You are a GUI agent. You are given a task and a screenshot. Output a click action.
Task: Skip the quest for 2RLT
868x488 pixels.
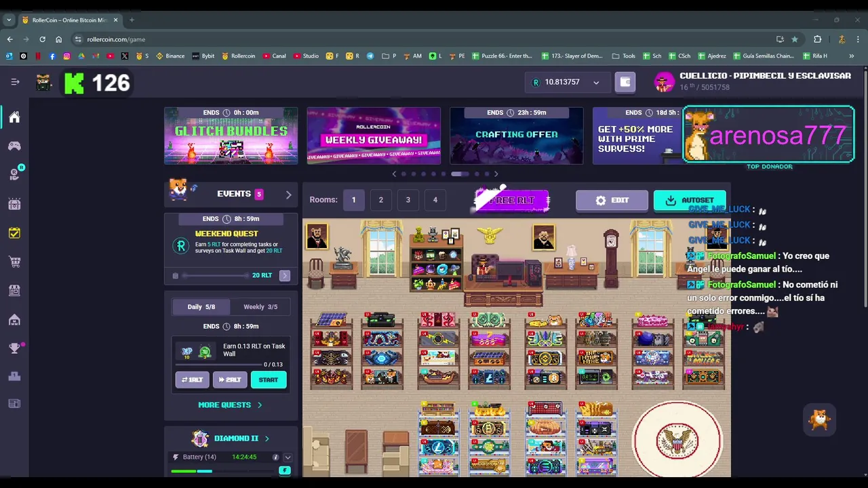[230, 380]
